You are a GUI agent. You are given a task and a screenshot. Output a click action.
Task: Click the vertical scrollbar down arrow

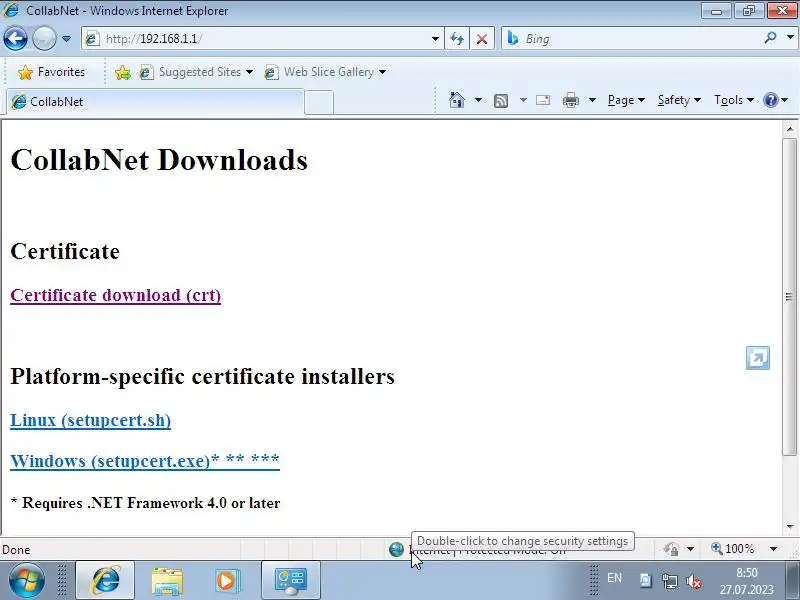(790, 526)
